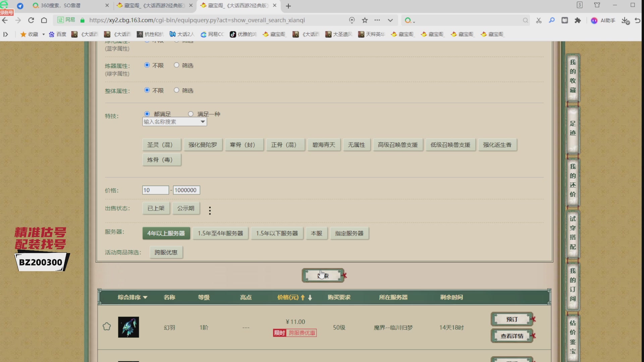Screen dimensions: 644x362
Task: Open the 大话2人 bookmark
Action: point(182,34)
